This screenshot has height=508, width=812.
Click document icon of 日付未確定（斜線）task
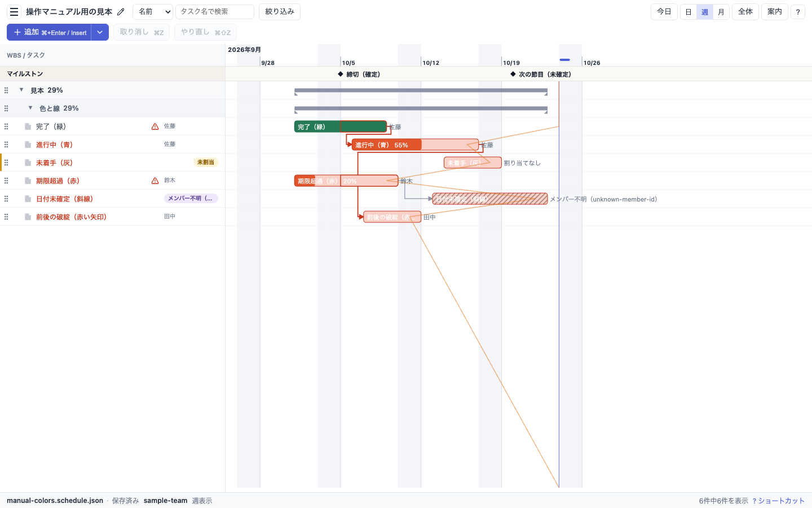[x=28, y=199]
